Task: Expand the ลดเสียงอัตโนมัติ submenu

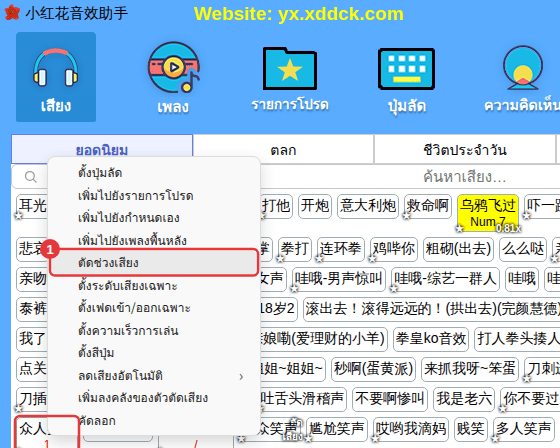Action: [154, 375]
